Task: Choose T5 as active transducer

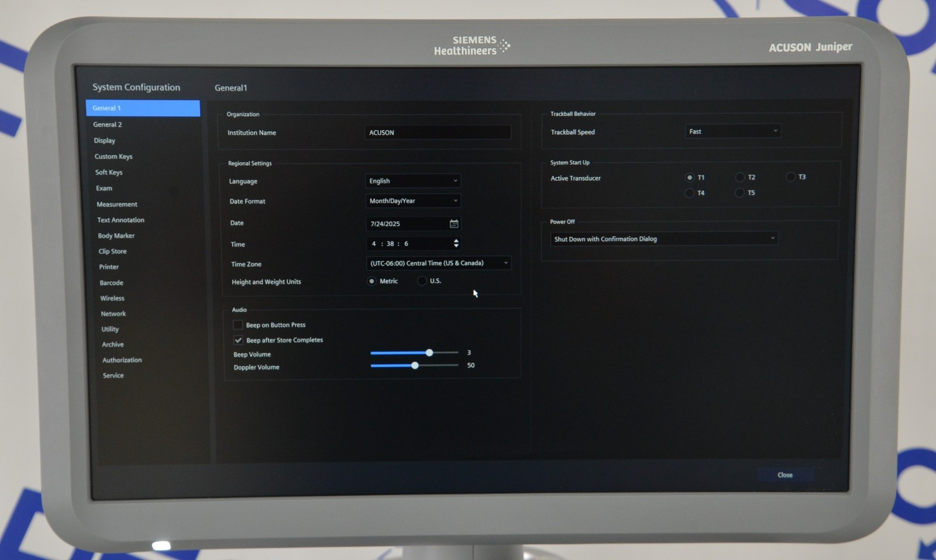Action: click(740, 193)
